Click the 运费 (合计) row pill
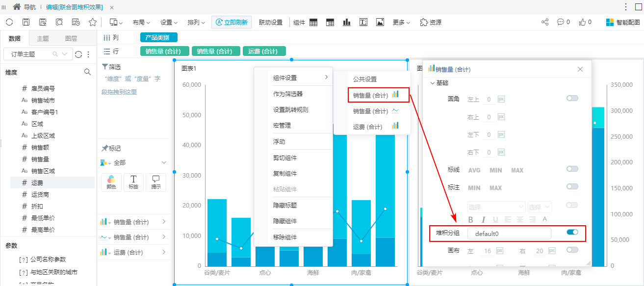The width and height of the screenshot is (644, 286). [x=264, y=52]
